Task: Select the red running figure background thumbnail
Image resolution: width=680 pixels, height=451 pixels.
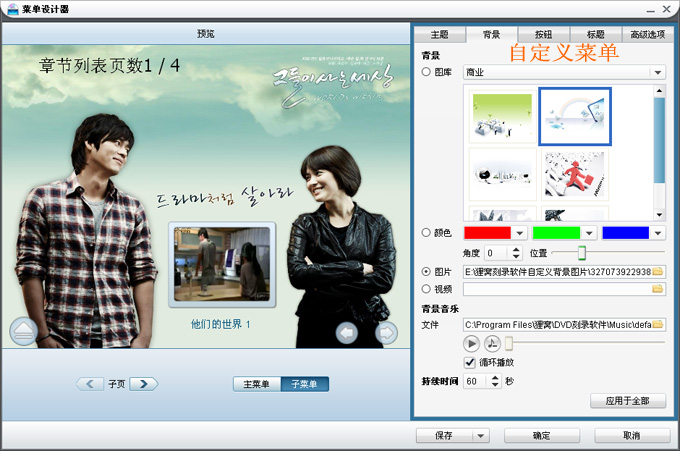Action: click(575, 174)
